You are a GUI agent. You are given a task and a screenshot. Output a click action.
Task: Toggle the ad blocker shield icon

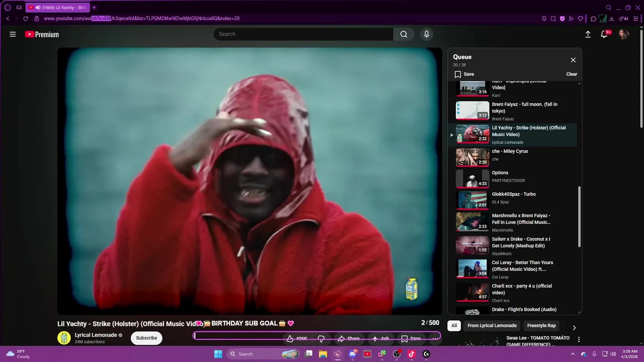[562, 19]
